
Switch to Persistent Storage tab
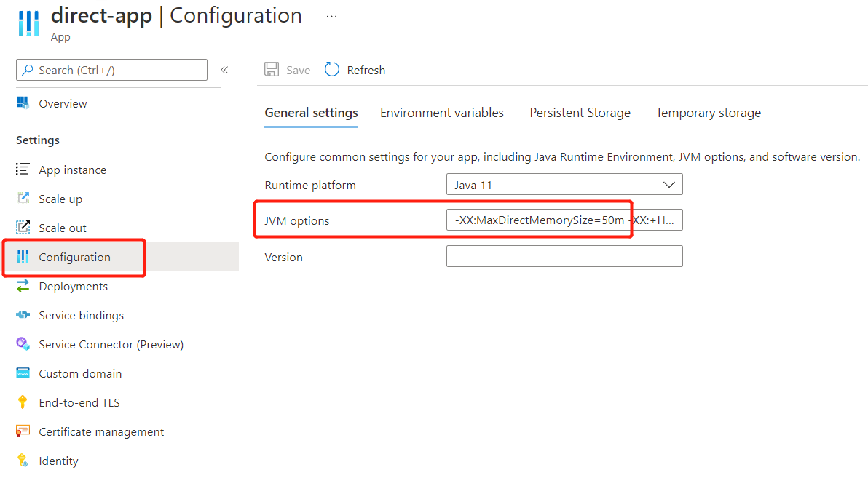tap(580, 113)
